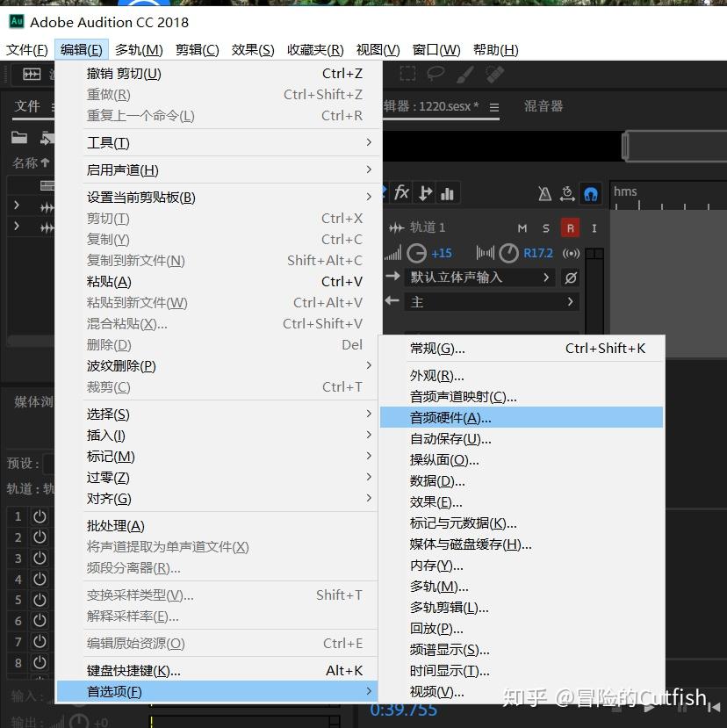Click 批处理(A) in the edit menu
Screen dimensions: 727x728
[x=217, y=525]
